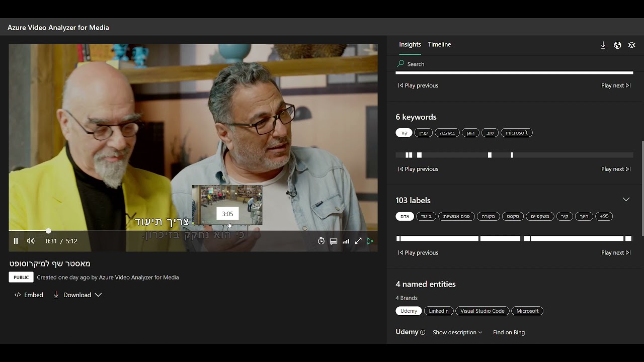
Task: Click the PUBLIC badge
Action: (21, 277)
